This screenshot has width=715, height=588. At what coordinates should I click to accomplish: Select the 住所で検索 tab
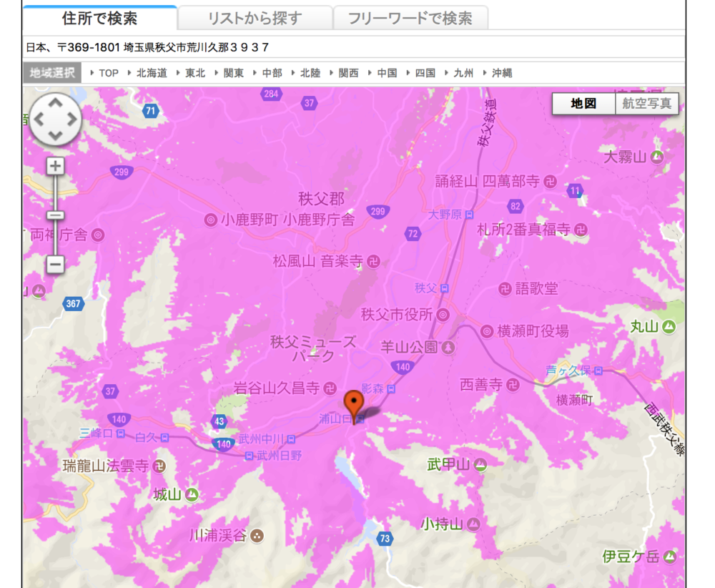[99, 19]
